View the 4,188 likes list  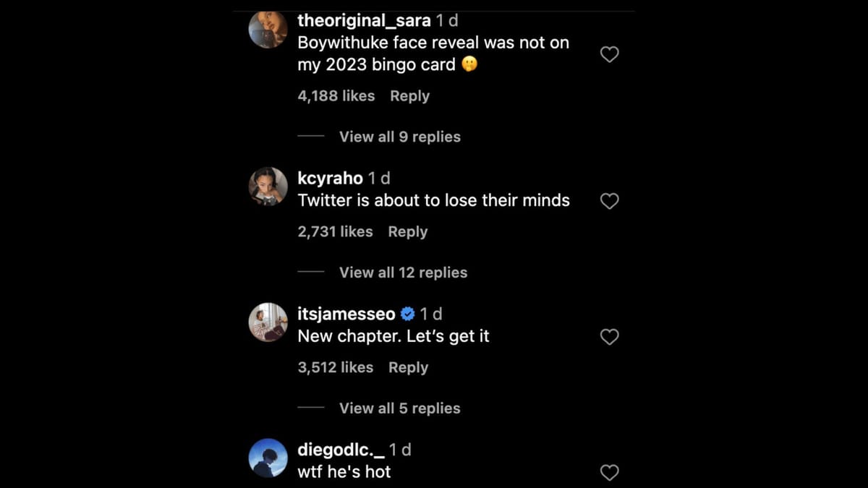coord(336,96)
